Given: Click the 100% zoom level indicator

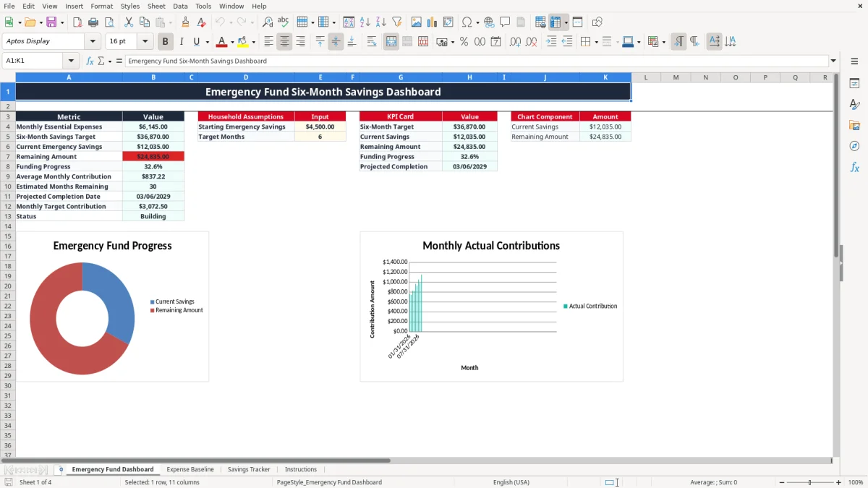Looking at the screenshot, I should [856, 482].
